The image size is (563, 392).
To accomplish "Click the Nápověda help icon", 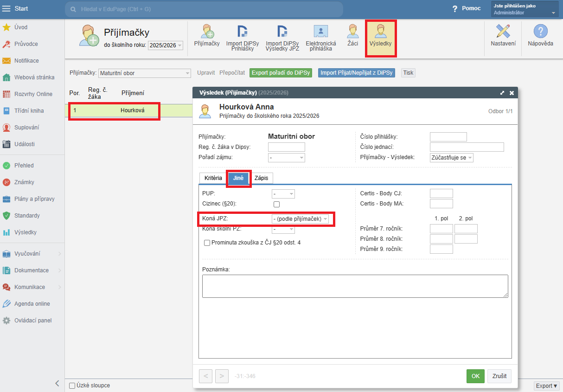I will 540,36.
